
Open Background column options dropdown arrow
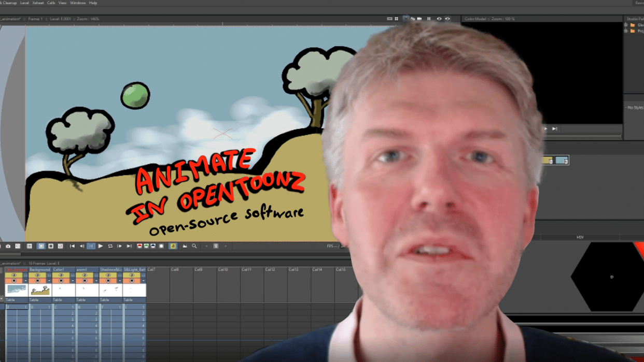click(x=49, y=281)
